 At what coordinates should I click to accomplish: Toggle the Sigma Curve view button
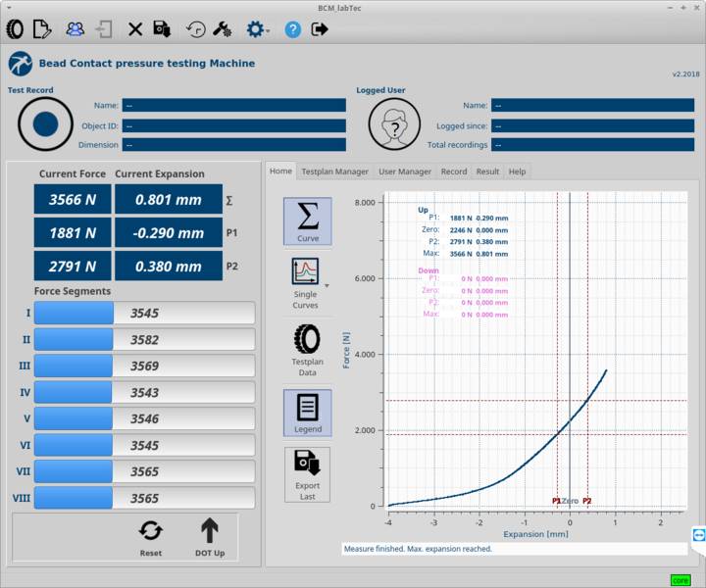pos(307,221)
